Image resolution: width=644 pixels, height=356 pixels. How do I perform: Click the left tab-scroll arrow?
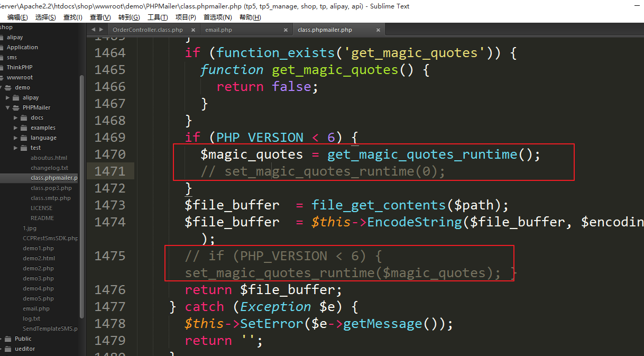tap(94, 30)
